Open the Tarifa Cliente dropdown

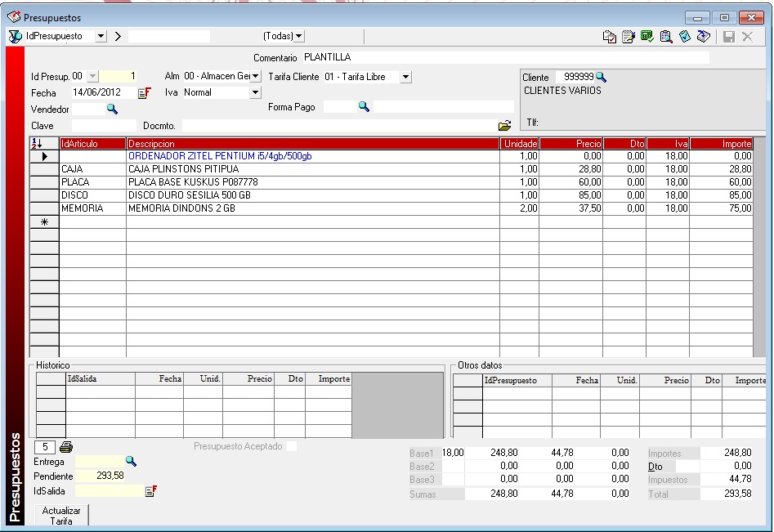tap(405, 77)
